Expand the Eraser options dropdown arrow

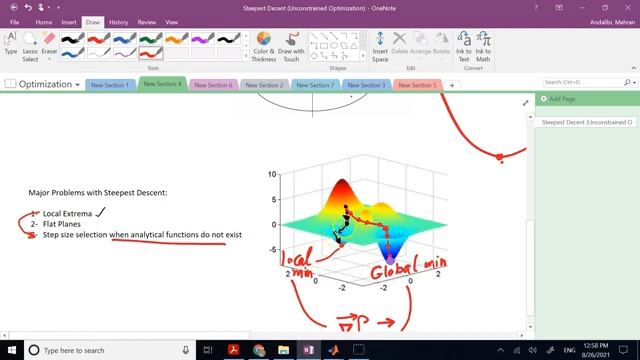pyautogui.click(x=49, y=60)
